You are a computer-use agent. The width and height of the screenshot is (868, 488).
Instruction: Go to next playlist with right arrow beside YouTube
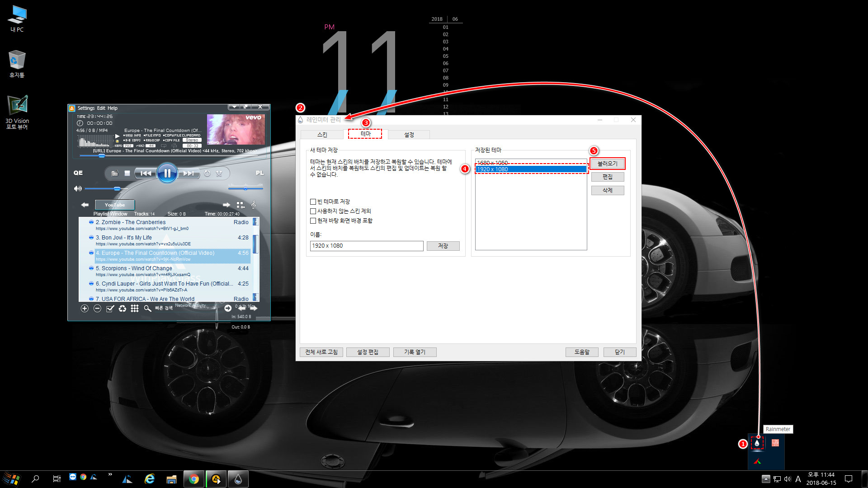point(226,205)
